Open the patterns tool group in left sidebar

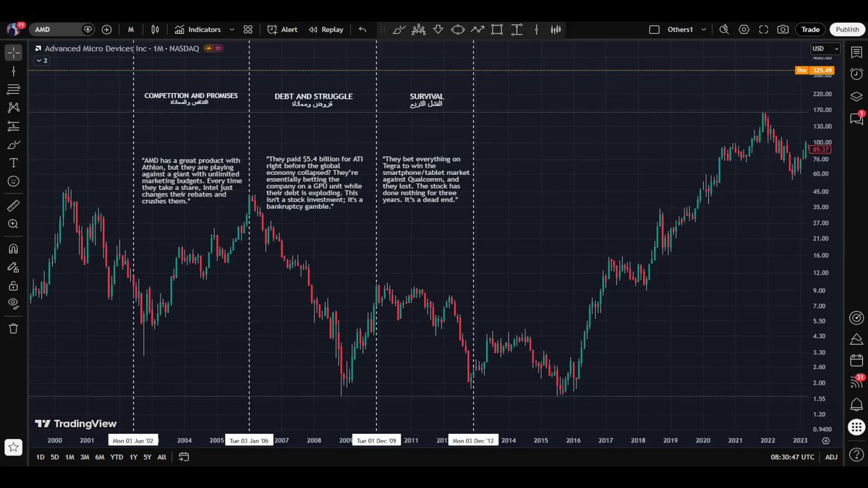coord(13,108)
